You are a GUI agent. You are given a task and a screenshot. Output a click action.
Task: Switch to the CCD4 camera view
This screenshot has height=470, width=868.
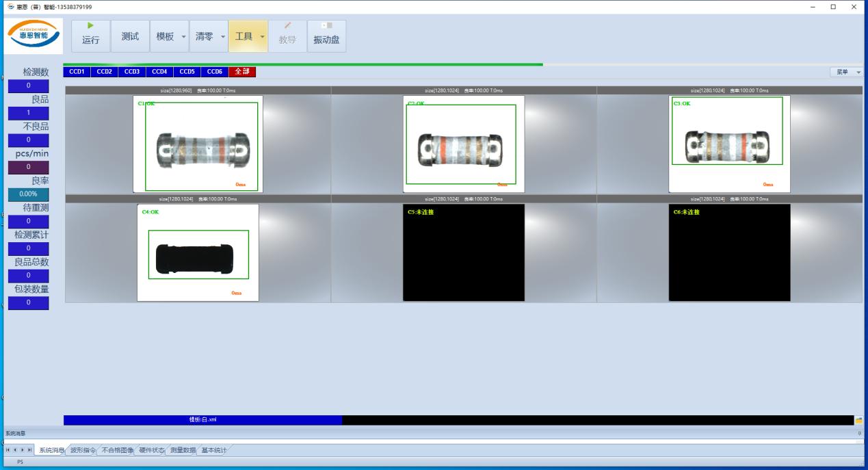tap(159, 72)
